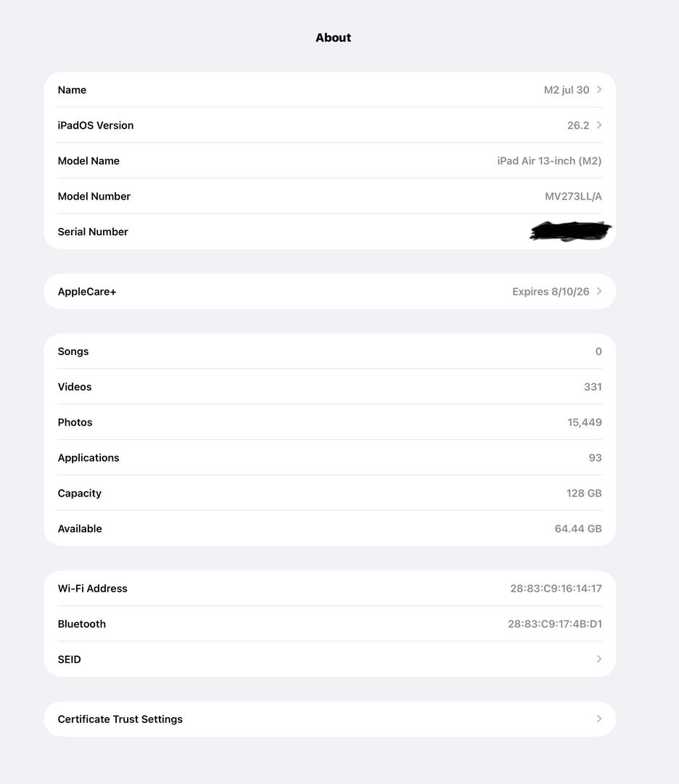679x784 pixels.
Task: Tap the About page title
Action: coord(333,38)
